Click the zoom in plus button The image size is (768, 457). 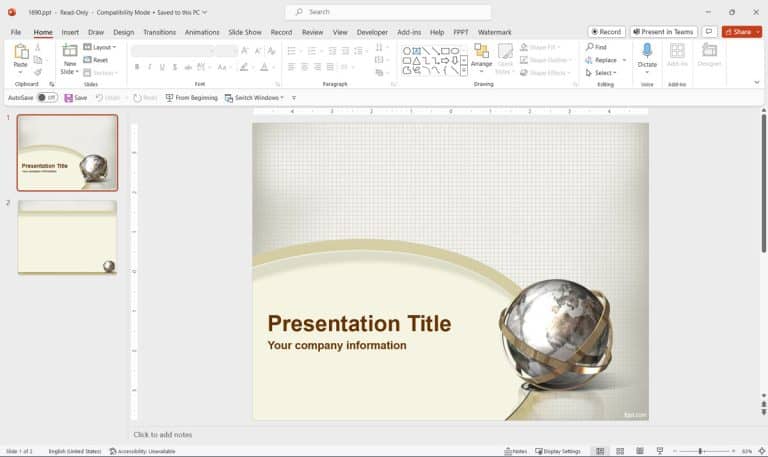(x=733, y=451)
